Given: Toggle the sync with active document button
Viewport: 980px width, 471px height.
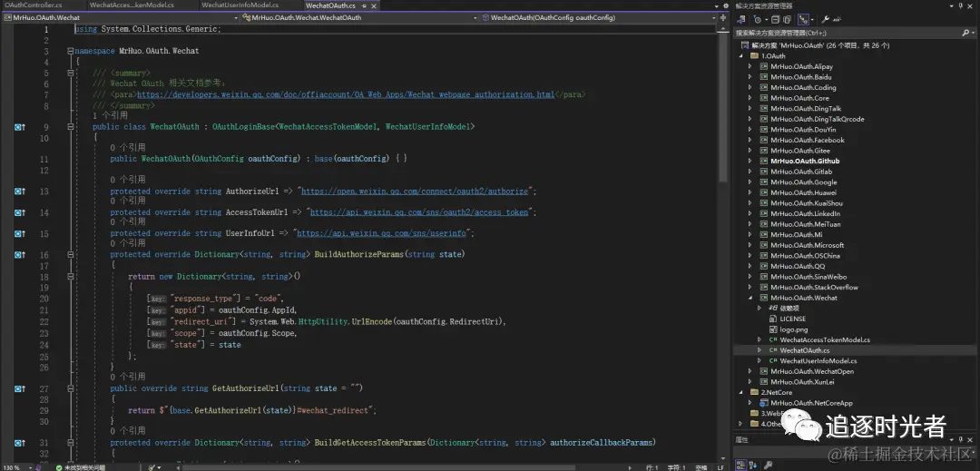Looking at the screenshot, I should tap(804, 19).
